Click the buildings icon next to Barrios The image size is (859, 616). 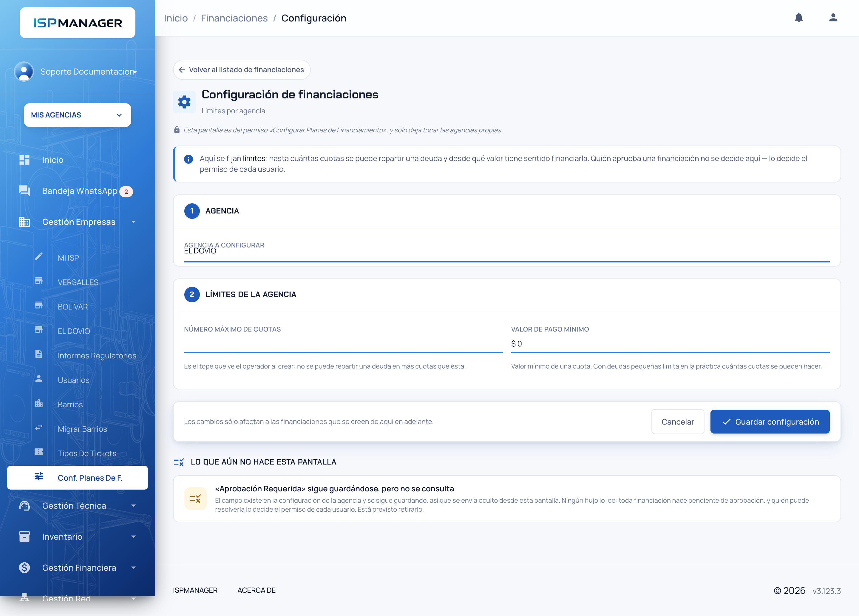pyautogui.click(x=39, y=403)
